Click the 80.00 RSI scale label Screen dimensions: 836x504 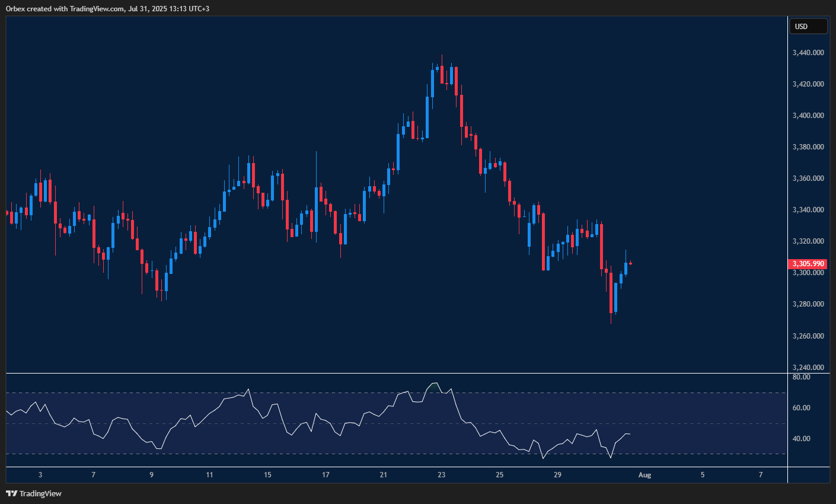[802, 377]
